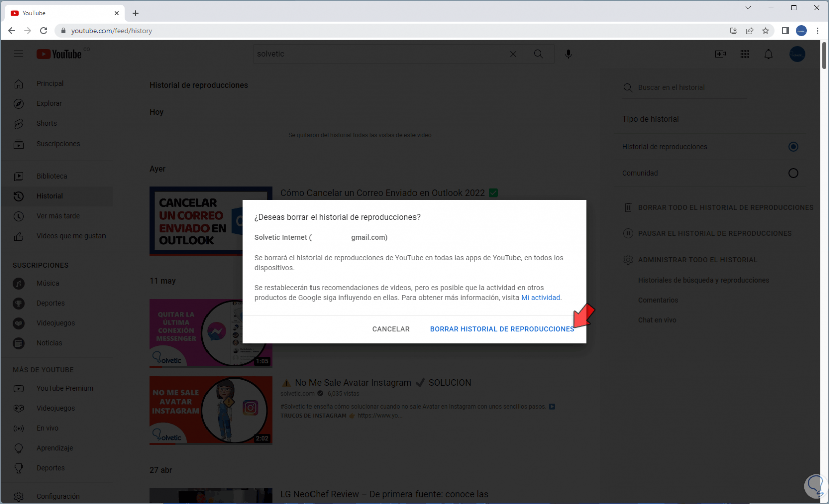Image resolution: width=829 pixels, height=504 pixels.
Task: Click the Chrome address bar URL
Action: 112,31
